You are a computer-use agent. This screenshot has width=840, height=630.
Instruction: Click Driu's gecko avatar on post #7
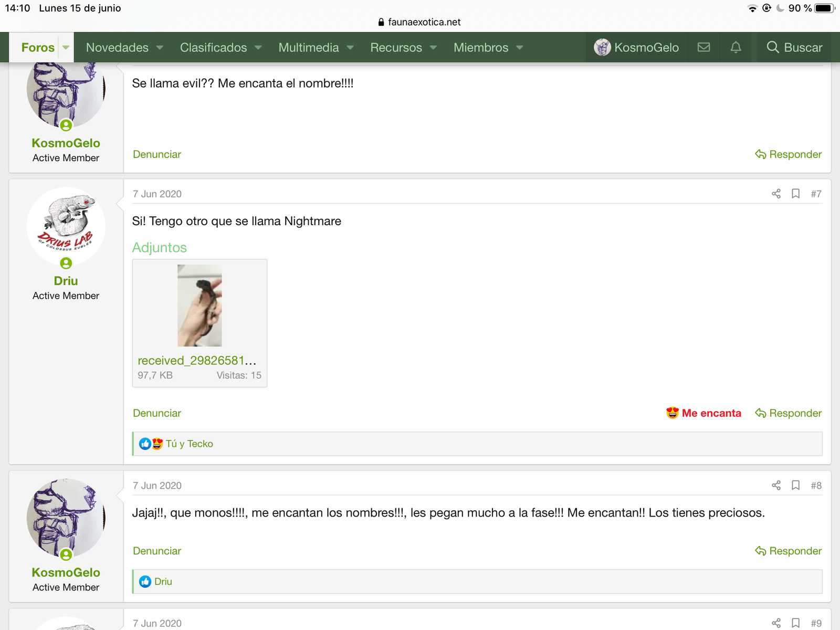coord(66,226)
